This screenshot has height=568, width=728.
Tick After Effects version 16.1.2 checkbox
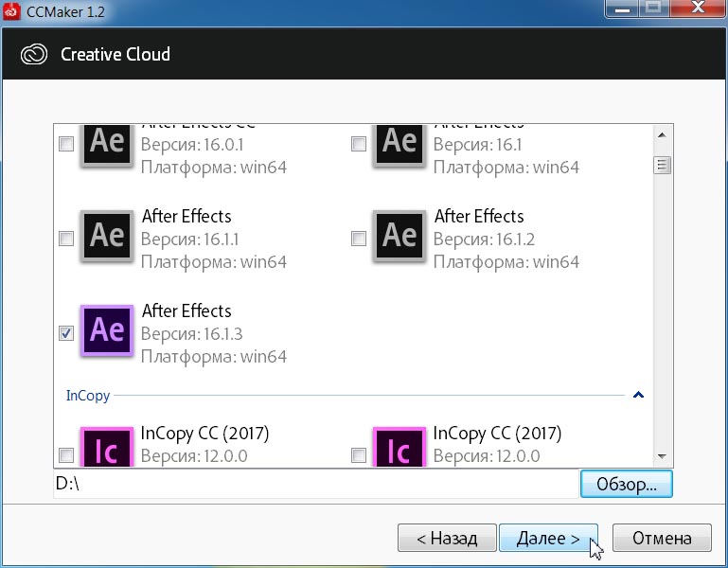click(x=359, y=239)
